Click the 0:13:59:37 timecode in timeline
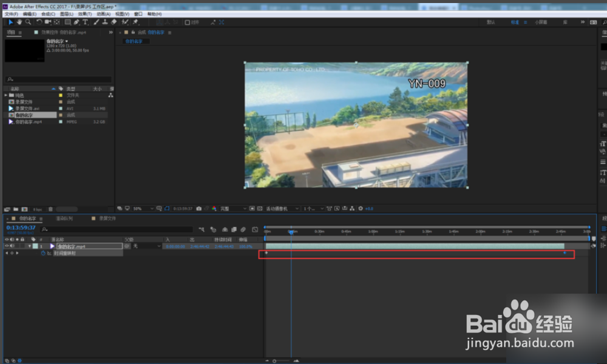607x364 pixels. click(21, 228)
